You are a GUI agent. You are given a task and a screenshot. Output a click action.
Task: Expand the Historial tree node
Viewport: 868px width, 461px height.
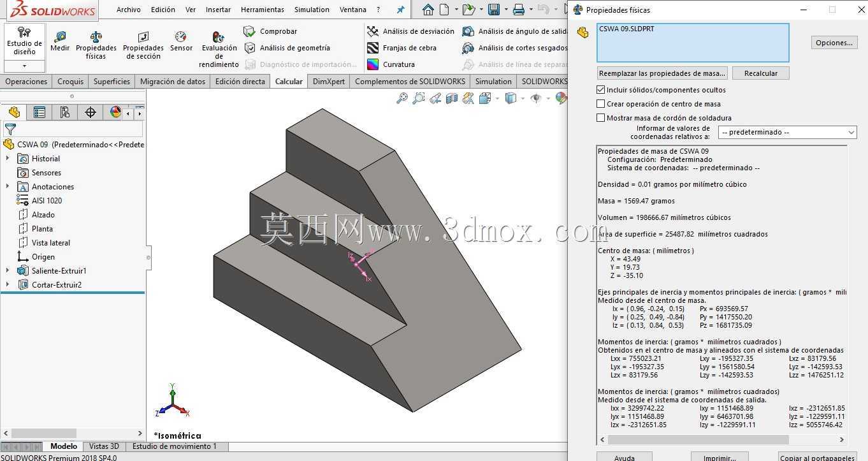8,159
